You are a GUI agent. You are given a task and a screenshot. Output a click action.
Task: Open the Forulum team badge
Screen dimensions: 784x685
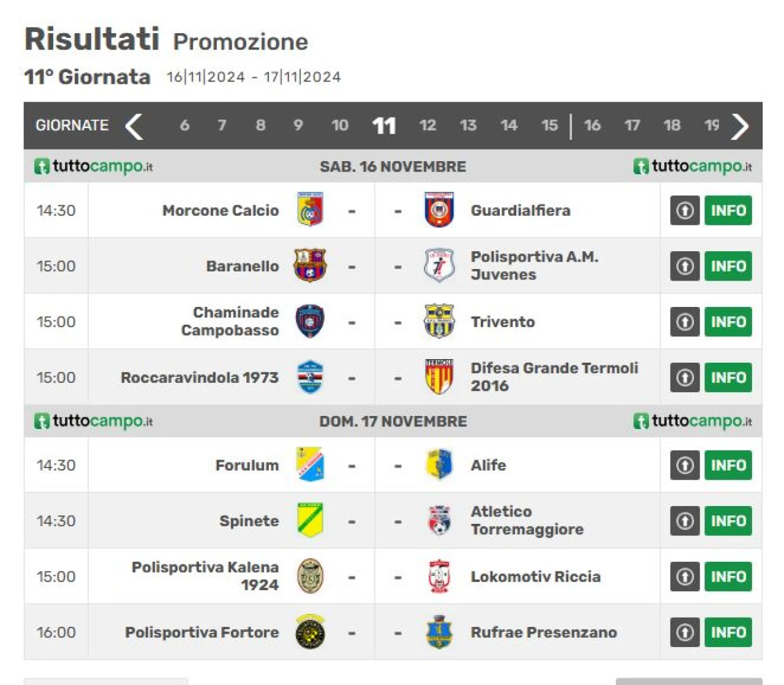click(x=311, y=464)
